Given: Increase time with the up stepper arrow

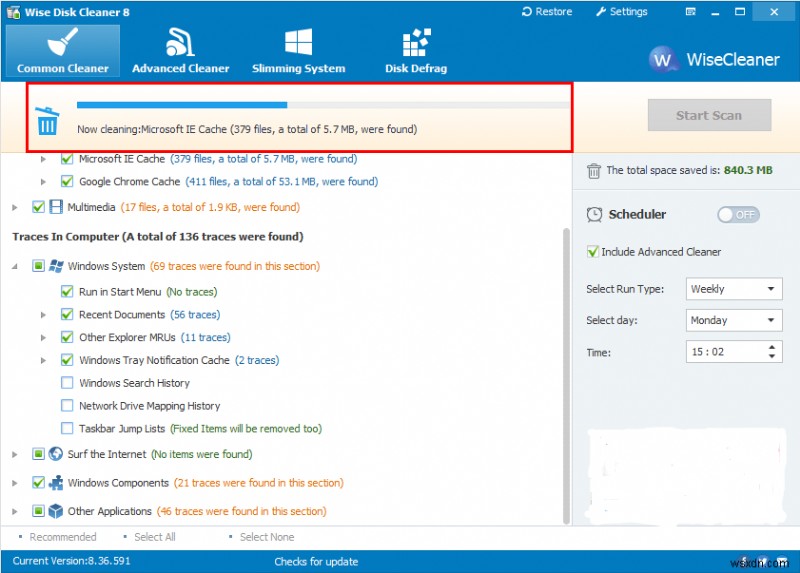Looking at the screenshot, I should 772,347.
